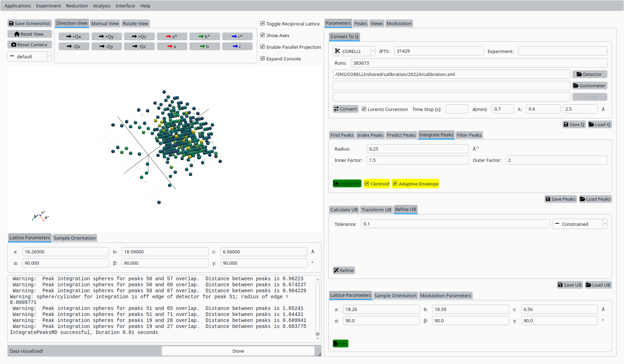
Task: Uncheck Lorentz Correction option
Action: click(364, 109)
